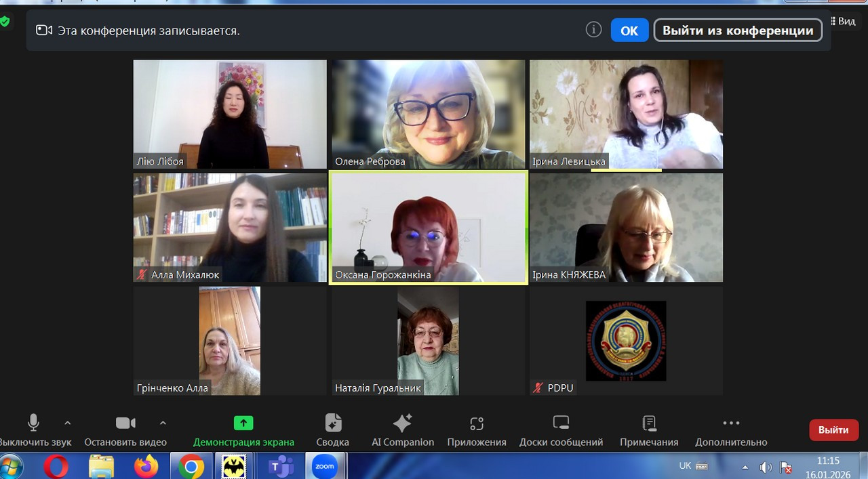The image size is (868, 479).
Task: Open the Сводка summary icon
Action: click(332, 423)
